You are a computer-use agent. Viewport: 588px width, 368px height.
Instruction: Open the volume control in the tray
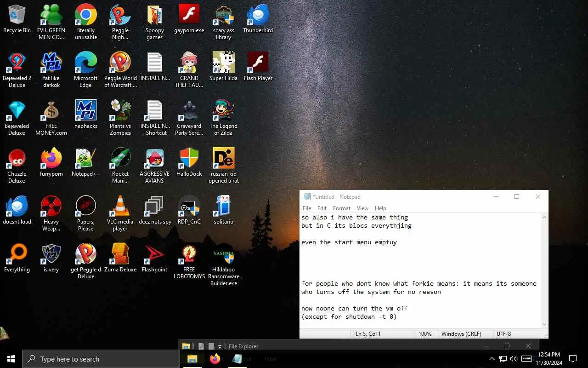point(514,359)
